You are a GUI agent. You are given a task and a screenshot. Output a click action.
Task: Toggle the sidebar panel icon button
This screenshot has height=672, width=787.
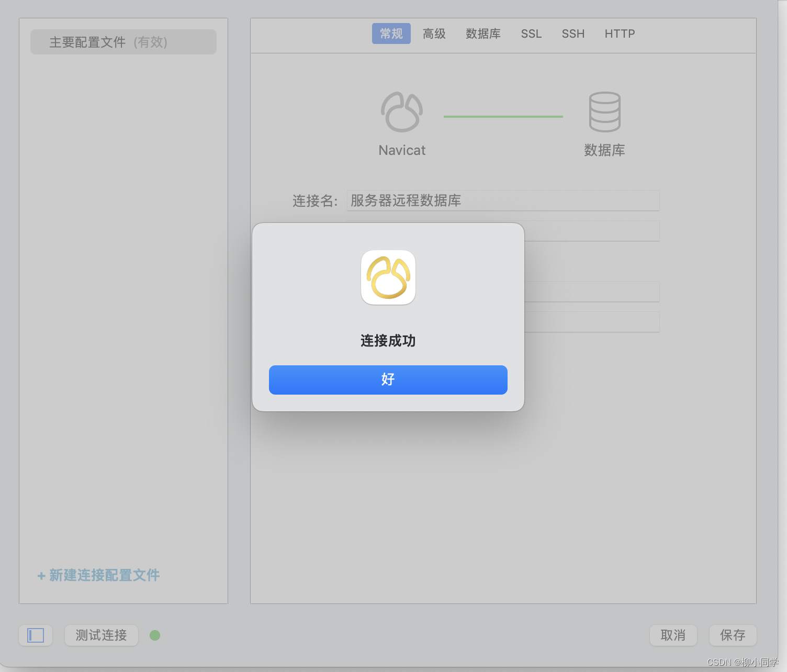pyautogui.click(x=36, y=635)
